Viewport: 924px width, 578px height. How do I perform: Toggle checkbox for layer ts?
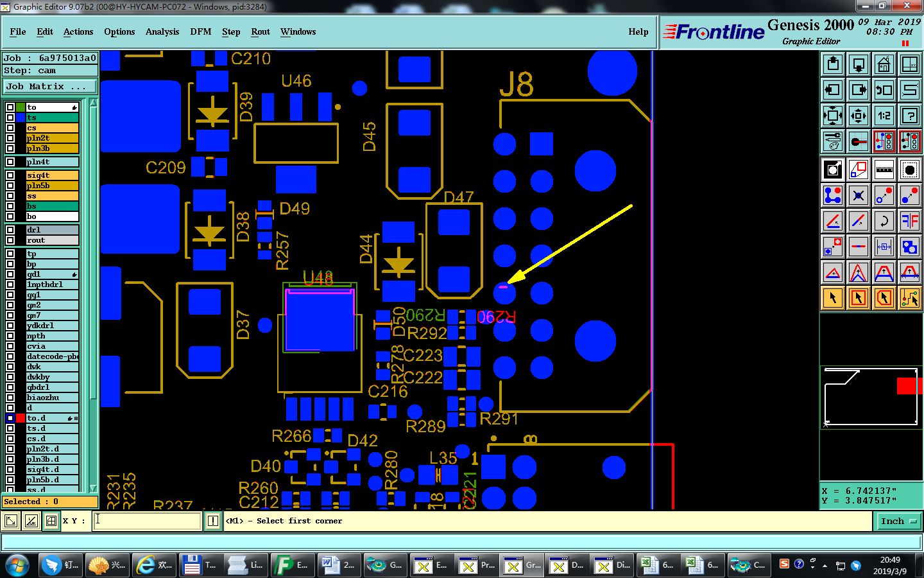pos(10,118)
